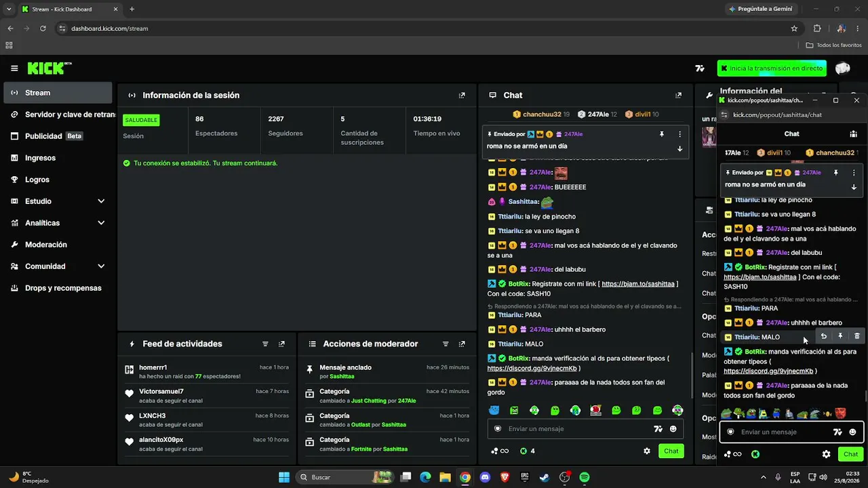
Task: Click the translate icon in the top header
Action: coord(700,68)
